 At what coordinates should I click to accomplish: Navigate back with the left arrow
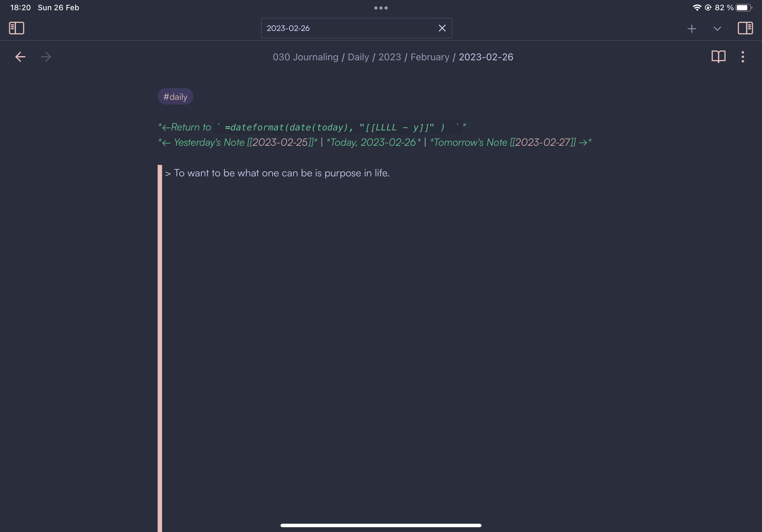20,57
